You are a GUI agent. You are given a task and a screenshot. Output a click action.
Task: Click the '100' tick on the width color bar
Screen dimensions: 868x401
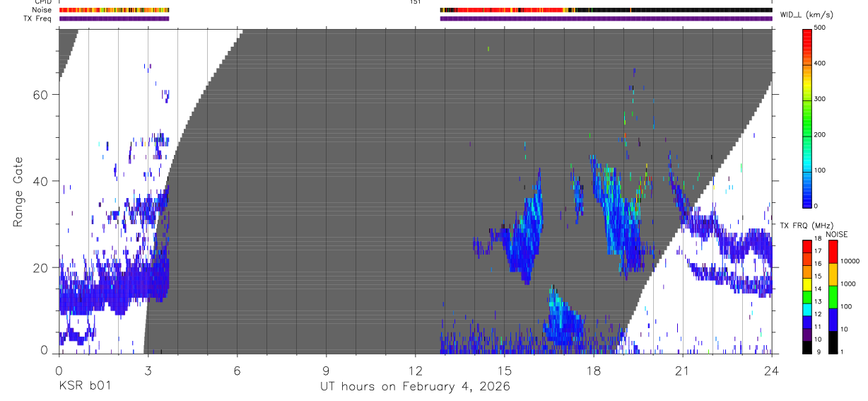click(821, 170)
